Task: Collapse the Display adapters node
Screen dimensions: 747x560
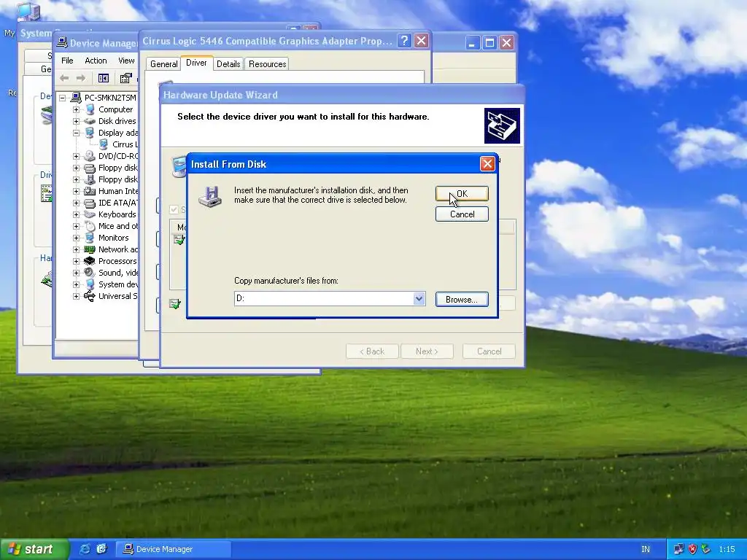Action: [76, 133]
